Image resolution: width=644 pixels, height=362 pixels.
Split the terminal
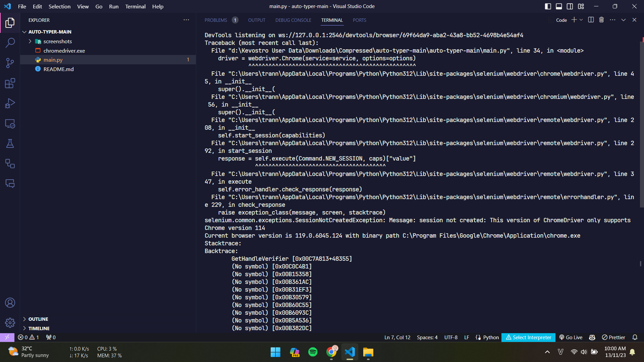coord(590,20)
